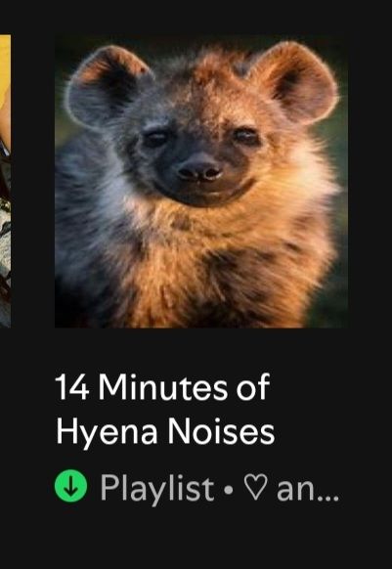
Task: Select the hyena's left ear on cover
Action: pyautogui.click(x=108, y=87)
